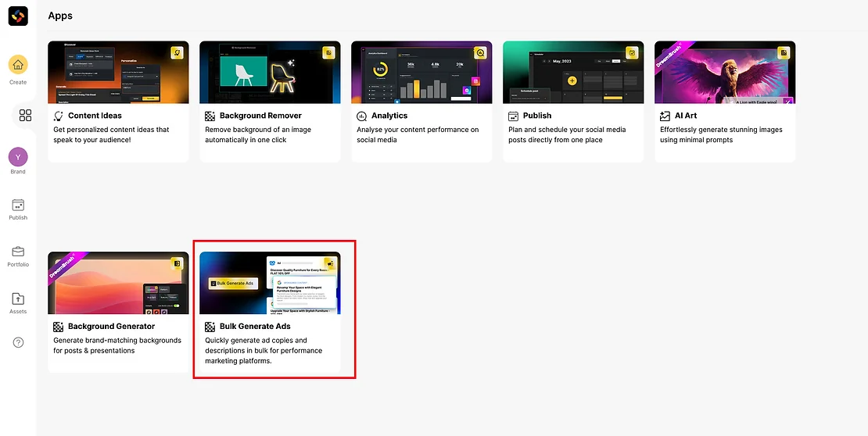
Task: Open the Brand avatar marked Y
Action: click(18, 157)
